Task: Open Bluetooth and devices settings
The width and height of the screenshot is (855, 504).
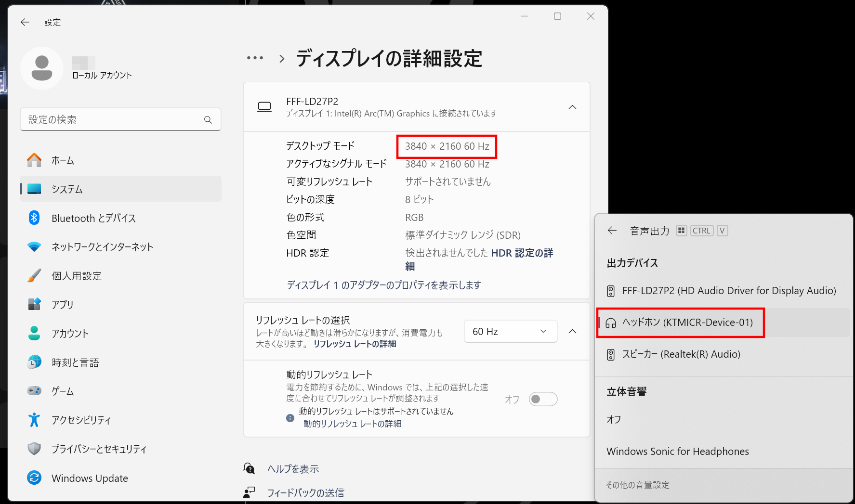Action: click(x=93, y=218)
